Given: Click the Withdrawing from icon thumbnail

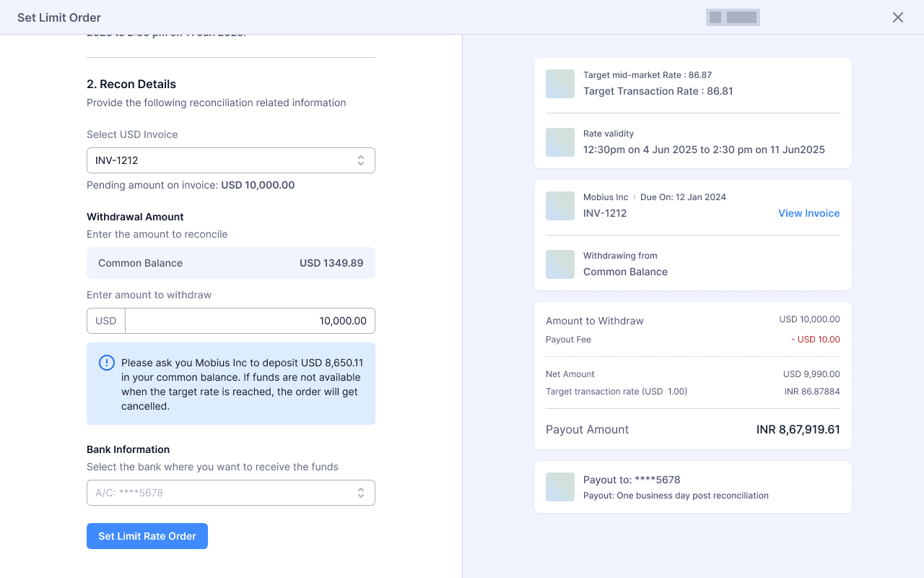Looking at the screenshot, I should [x=560, y=264].
